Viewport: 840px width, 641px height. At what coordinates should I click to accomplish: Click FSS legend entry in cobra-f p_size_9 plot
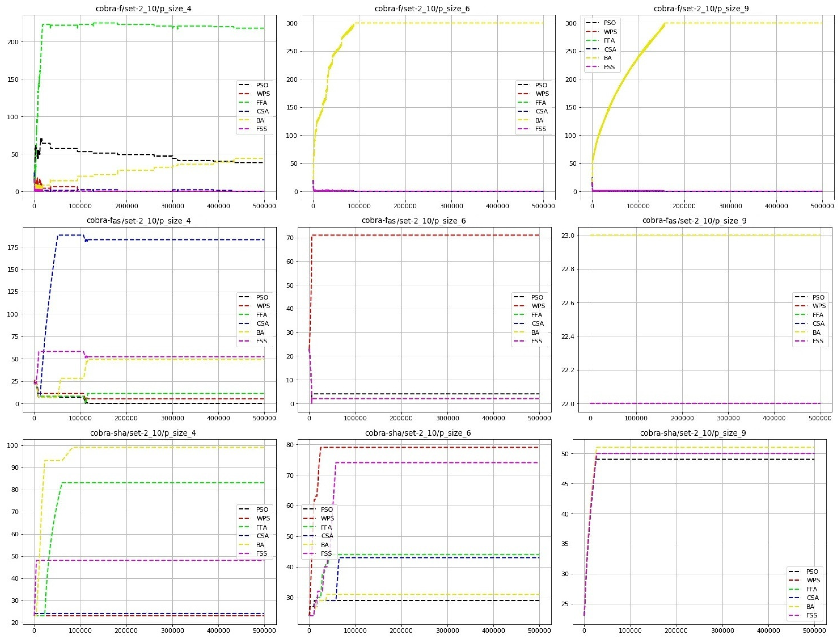point(609,67)
